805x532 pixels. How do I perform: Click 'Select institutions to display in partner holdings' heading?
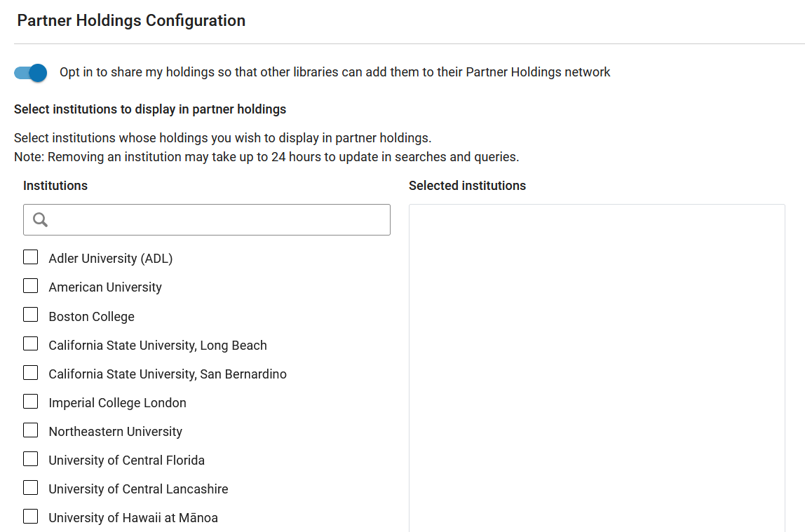(150, 109)
